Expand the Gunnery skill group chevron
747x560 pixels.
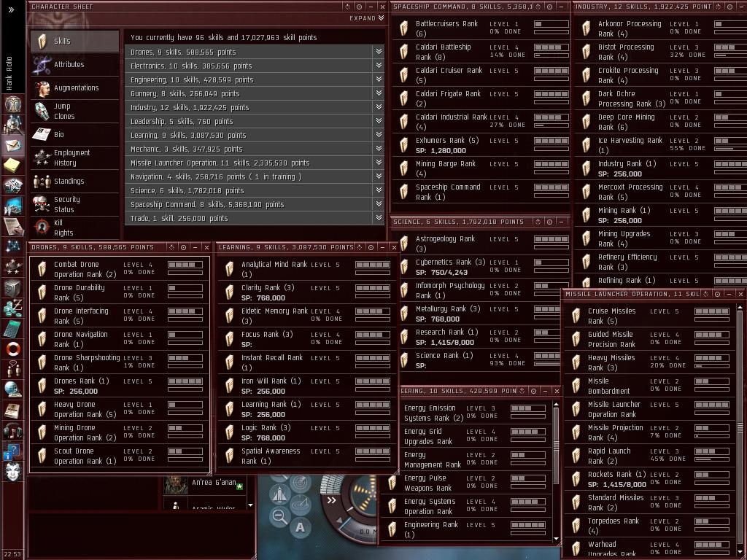(379, 93)
